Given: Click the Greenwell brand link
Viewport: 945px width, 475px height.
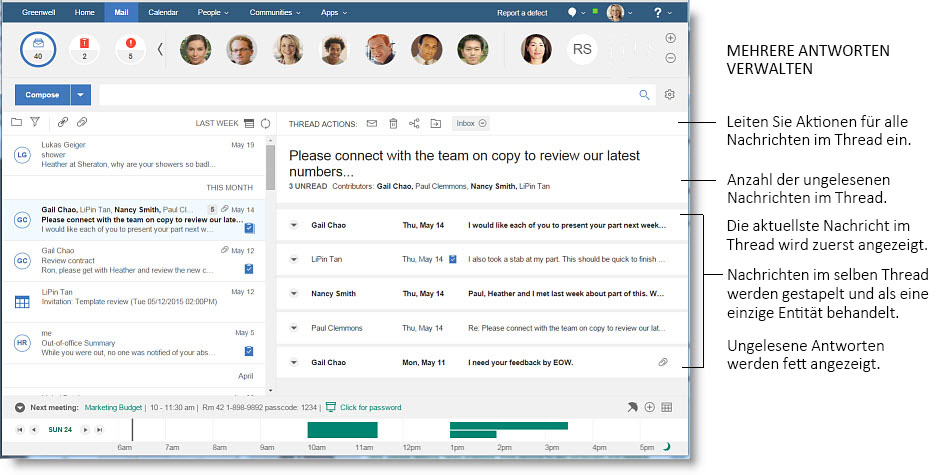Looking at the screenshot, I should point(39,12).
